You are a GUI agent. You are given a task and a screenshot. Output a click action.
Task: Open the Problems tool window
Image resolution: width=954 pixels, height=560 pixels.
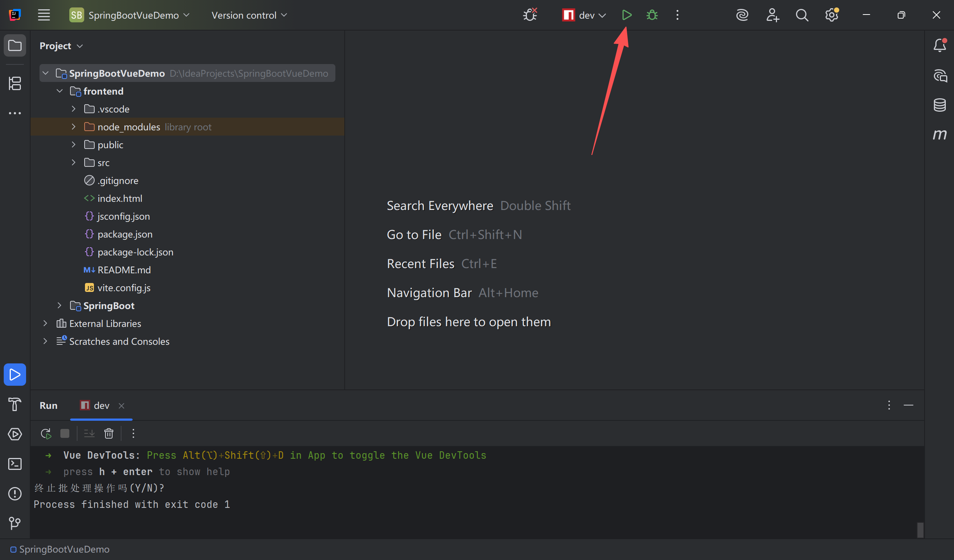(15, 493)
